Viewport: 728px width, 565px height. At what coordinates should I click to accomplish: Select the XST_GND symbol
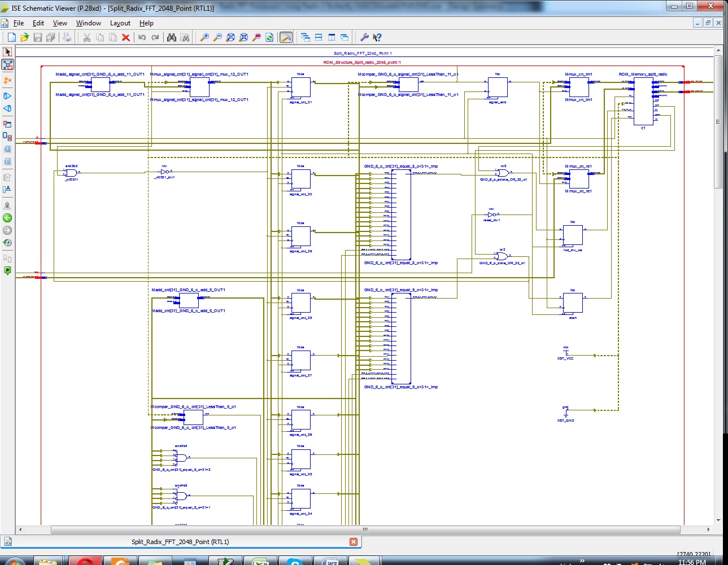(x=565, y=413)
